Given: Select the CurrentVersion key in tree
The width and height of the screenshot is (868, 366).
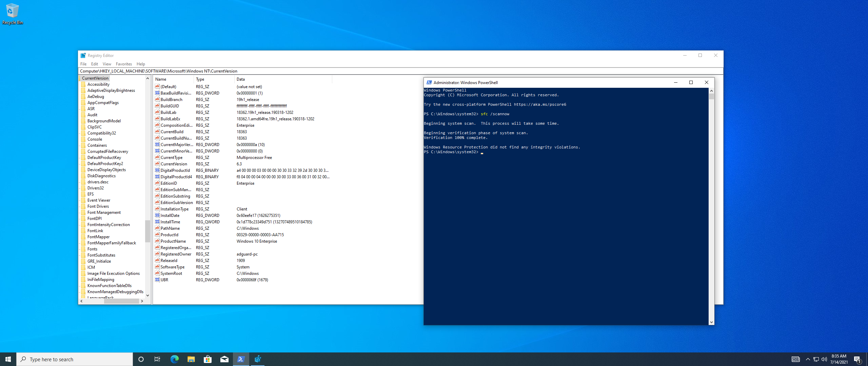Looking at the screenshot, I should click(95, 78).
